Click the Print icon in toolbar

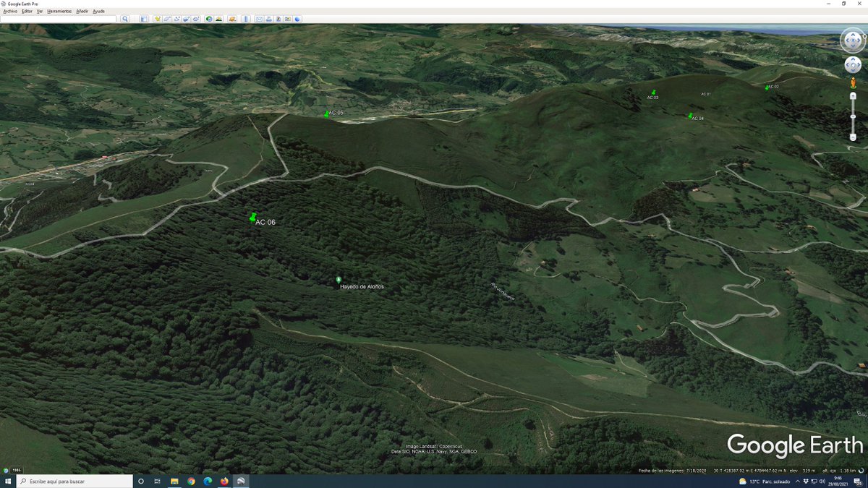pyautogui.click(x=269, y=19)
